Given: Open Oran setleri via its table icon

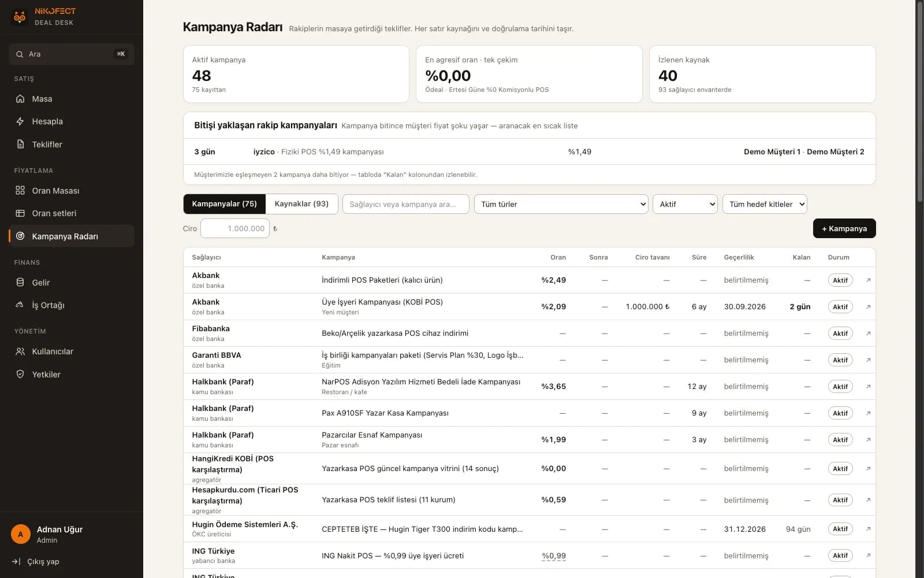Looking at the screenshot, I should pos(20,213).
